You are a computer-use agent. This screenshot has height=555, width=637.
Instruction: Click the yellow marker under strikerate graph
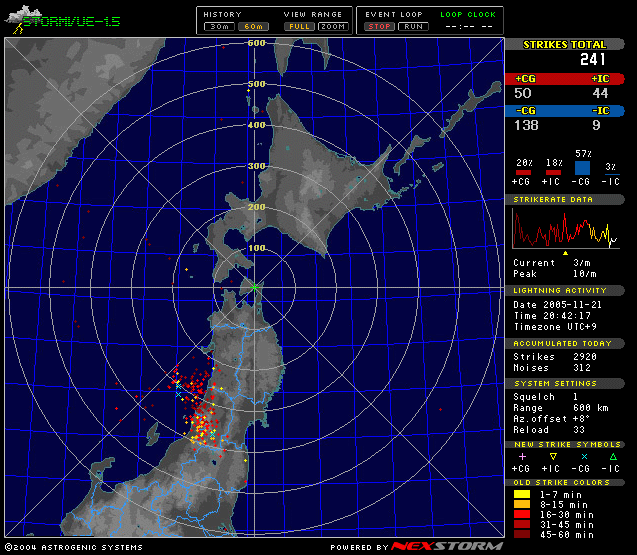pos(566,253)
